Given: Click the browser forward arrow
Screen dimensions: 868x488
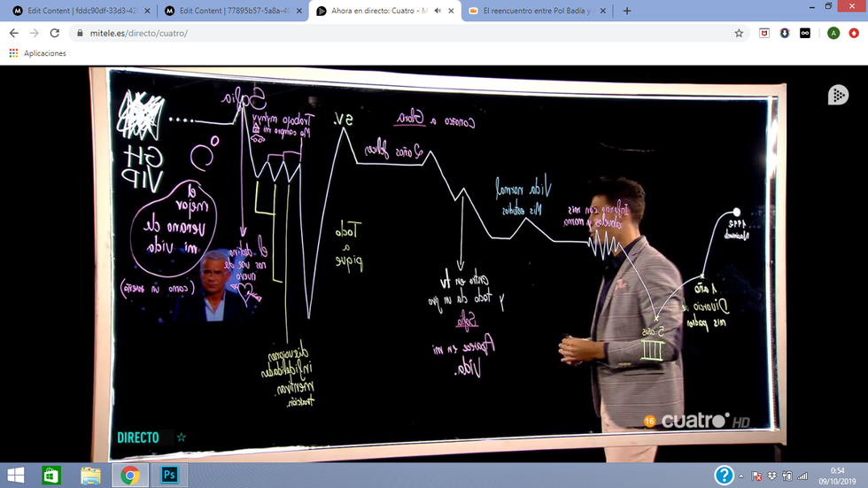Looking at the screenshot, I should click(35, 33).
